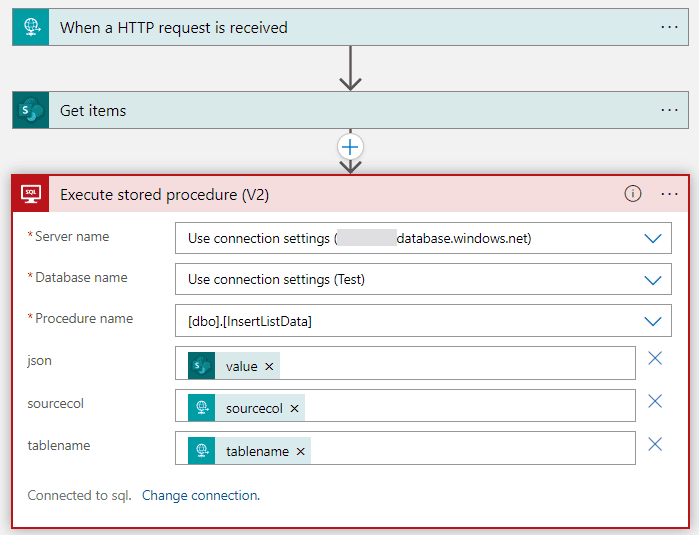Insert a new step with plus button
The image size is (699, 535).
coord(350,147)
